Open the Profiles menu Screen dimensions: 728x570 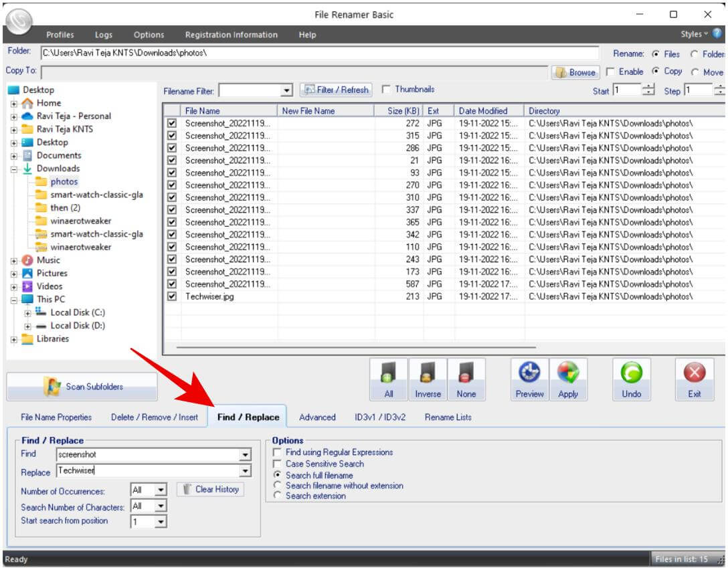coord(60,35)
